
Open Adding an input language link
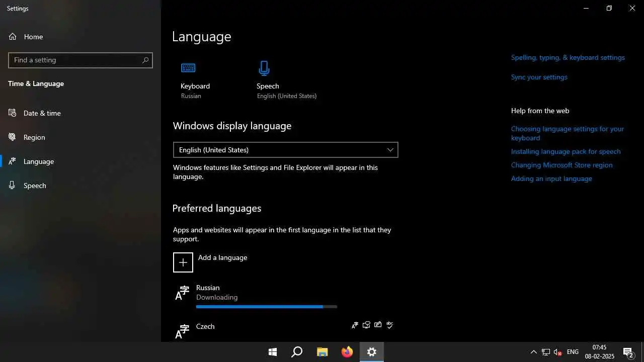point(551,178)
